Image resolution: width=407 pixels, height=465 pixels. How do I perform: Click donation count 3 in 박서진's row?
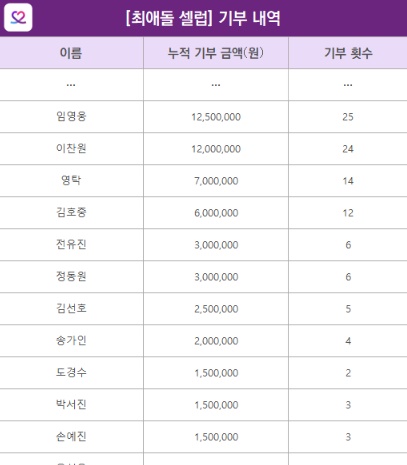pos(348,405)
